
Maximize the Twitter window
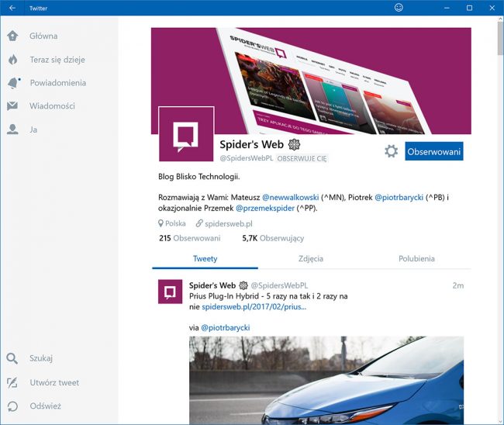click(469, 8)
